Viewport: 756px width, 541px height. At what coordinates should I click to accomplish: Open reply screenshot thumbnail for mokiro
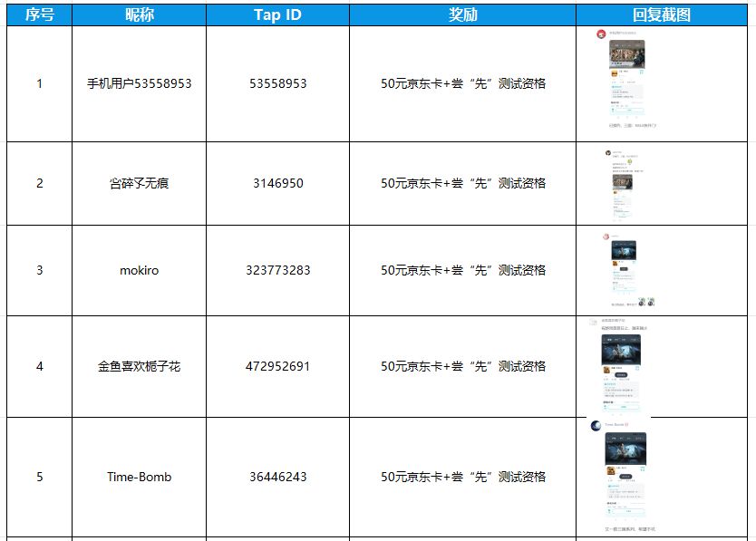628,270
